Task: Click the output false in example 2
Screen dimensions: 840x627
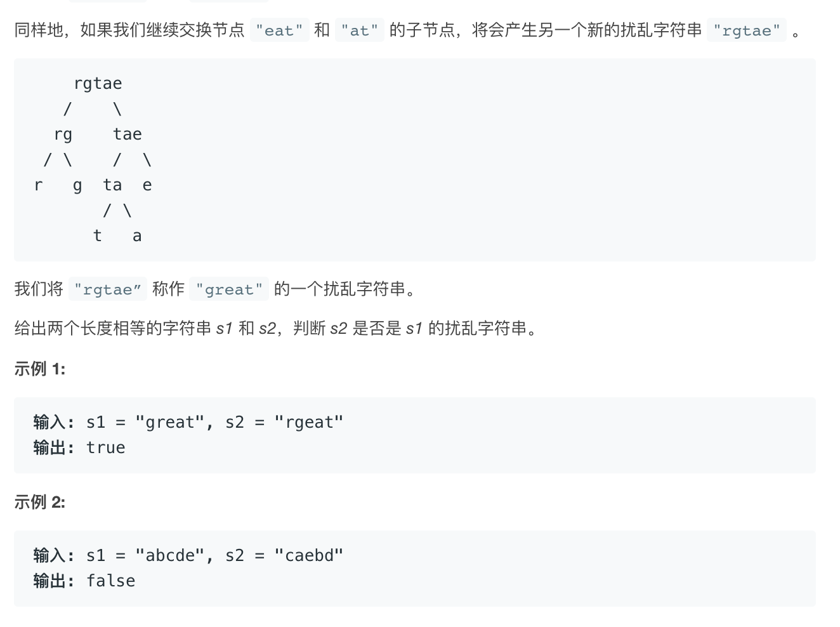Action: pyautogui.click(x=111, y=581)
